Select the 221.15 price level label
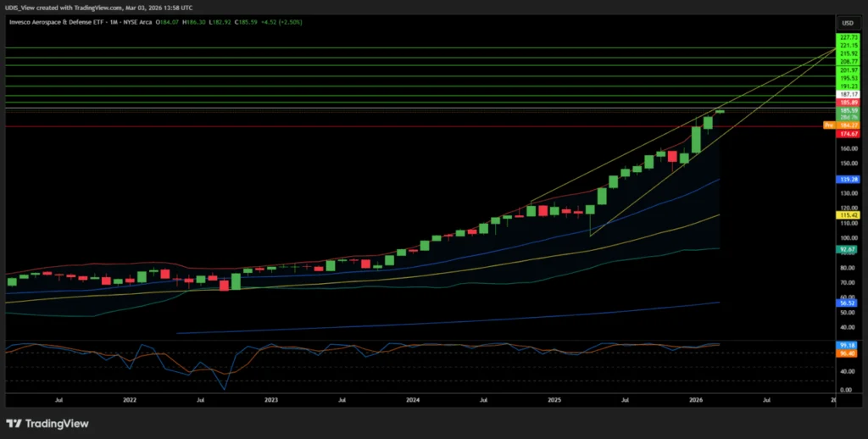Image resolution: width=868 pixels, height=439 pixels. [x=849, y=46]
